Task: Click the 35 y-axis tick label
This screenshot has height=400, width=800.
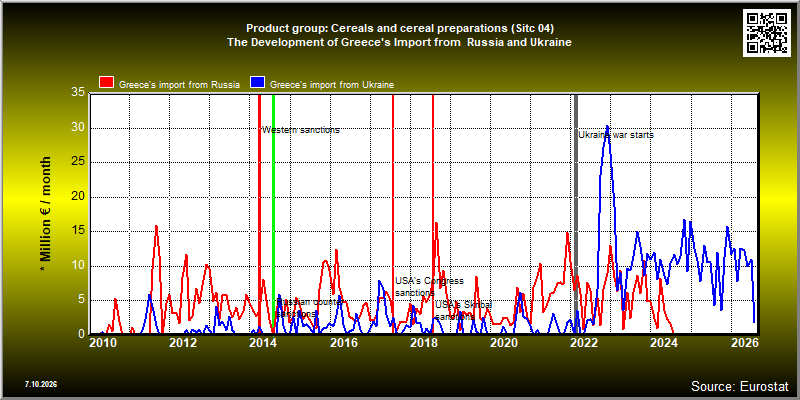Action: pyautogui.click(x=79, y=93)
